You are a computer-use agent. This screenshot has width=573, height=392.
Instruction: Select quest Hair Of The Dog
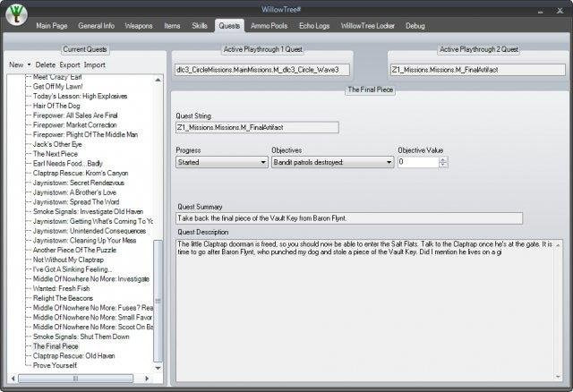click(x=56, y=106)
